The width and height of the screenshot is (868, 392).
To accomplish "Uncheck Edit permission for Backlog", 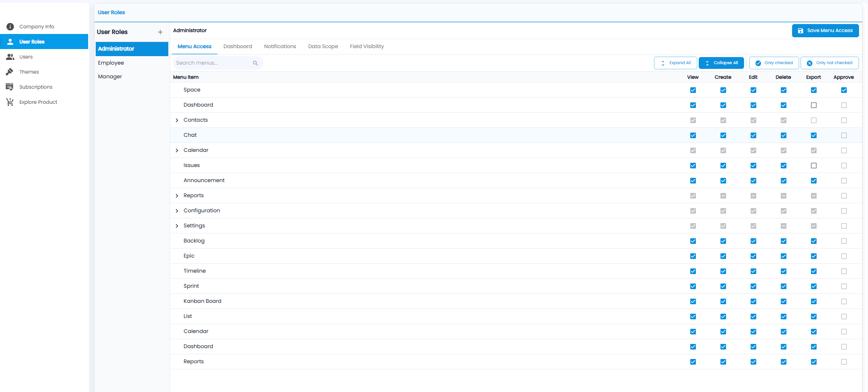I will click(x=753, y=241).
